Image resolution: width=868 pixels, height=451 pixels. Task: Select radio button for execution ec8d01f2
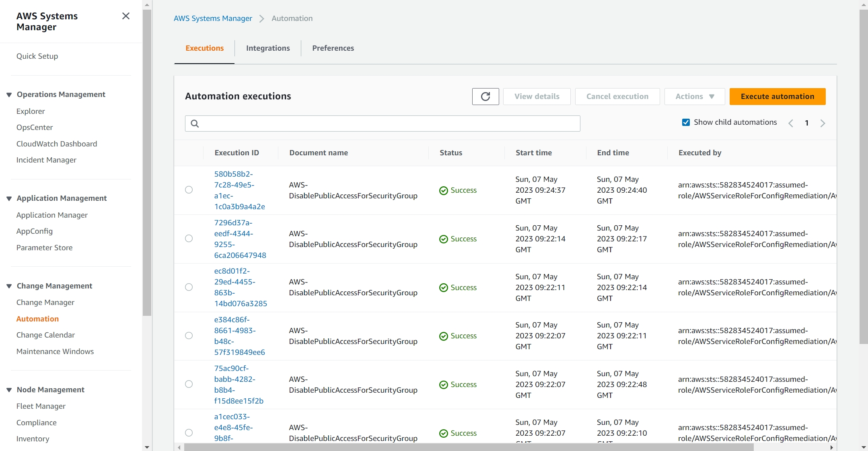[189, 287]
